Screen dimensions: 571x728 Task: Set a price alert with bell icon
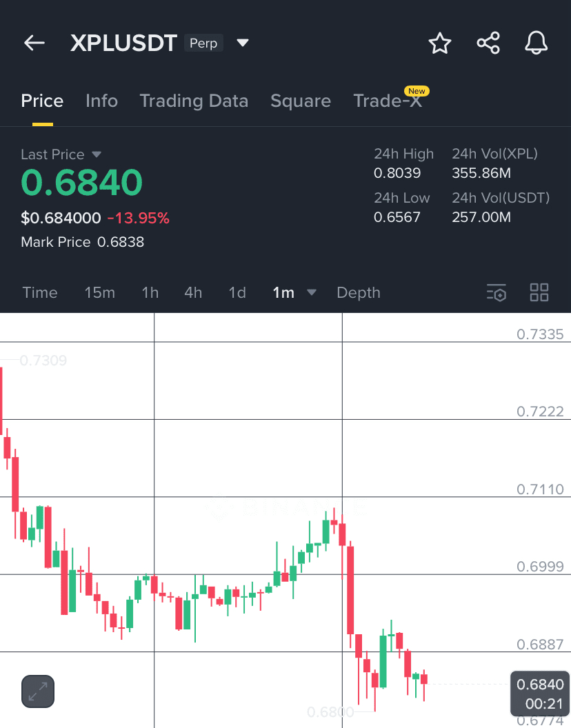[536, 43]
